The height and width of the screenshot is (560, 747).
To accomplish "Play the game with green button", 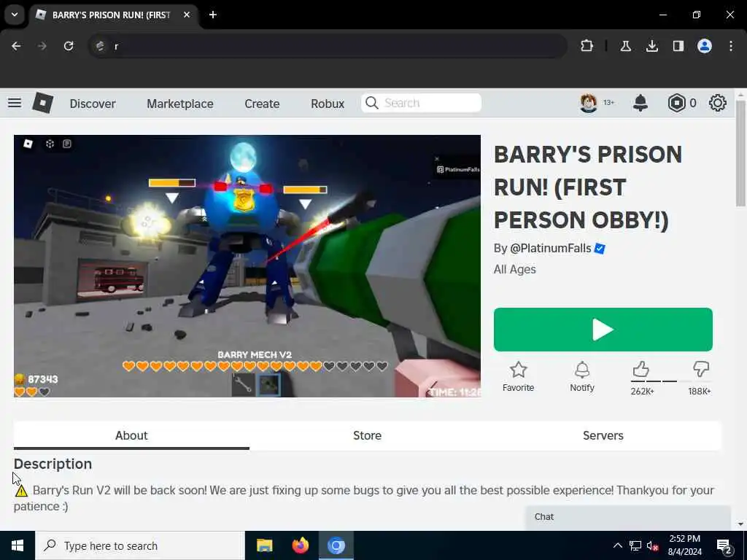I will click(603, 330).
